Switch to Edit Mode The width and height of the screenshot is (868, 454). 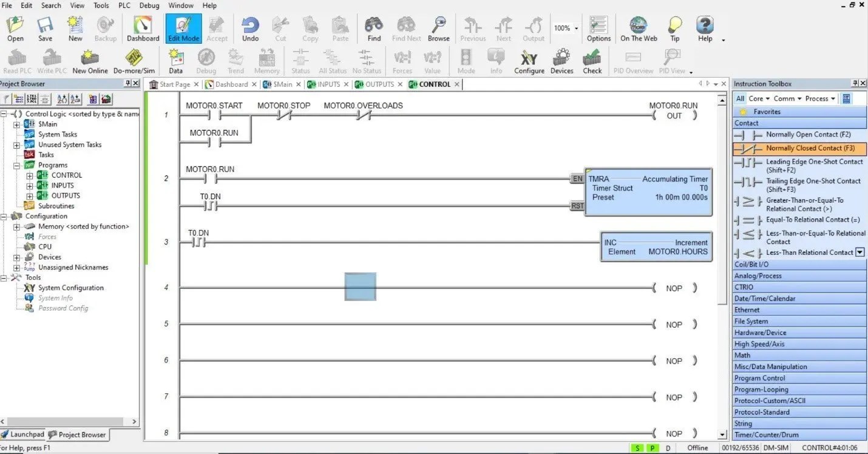tap(183, 28)
